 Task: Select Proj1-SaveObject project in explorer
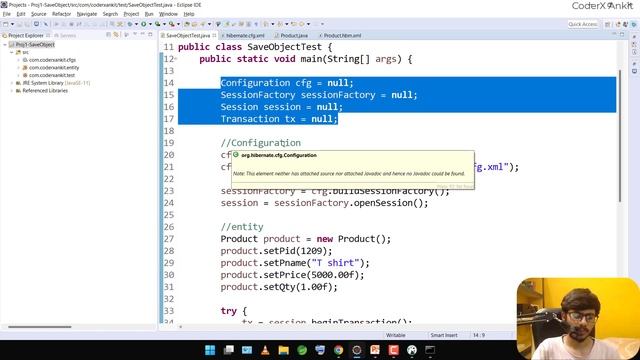[35, 44]
